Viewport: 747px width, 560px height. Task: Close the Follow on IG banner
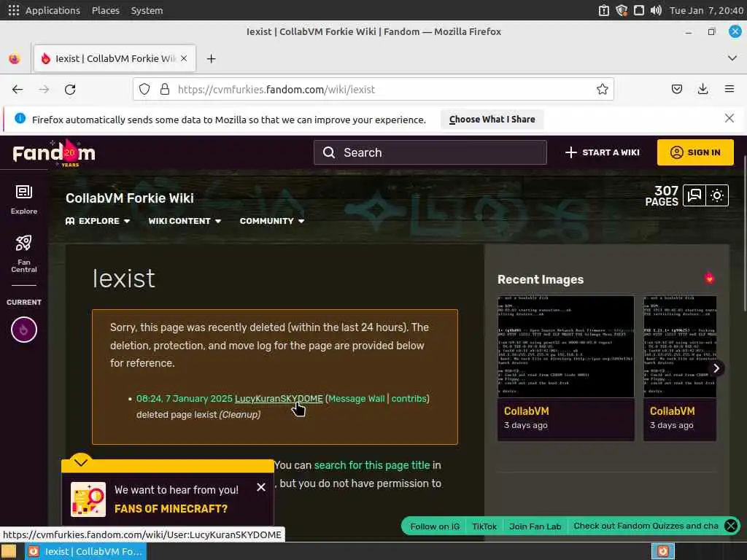point(731,526)
